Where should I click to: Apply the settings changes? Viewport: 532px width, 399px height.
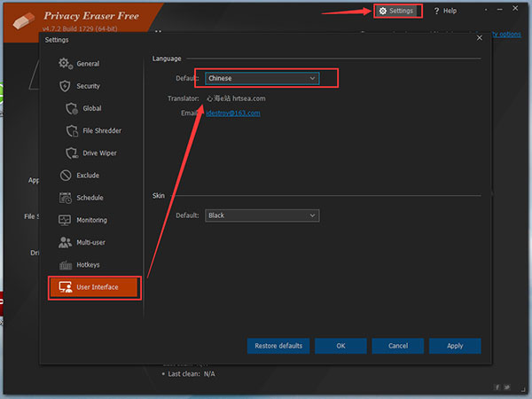(455, 346)
